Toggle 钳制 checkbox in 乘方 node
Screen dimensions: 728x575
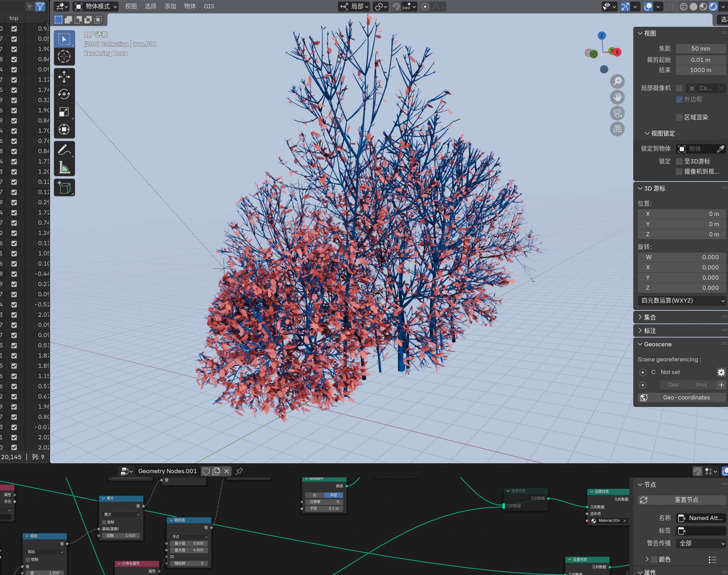pyautogui.click(x=104, y=522)
